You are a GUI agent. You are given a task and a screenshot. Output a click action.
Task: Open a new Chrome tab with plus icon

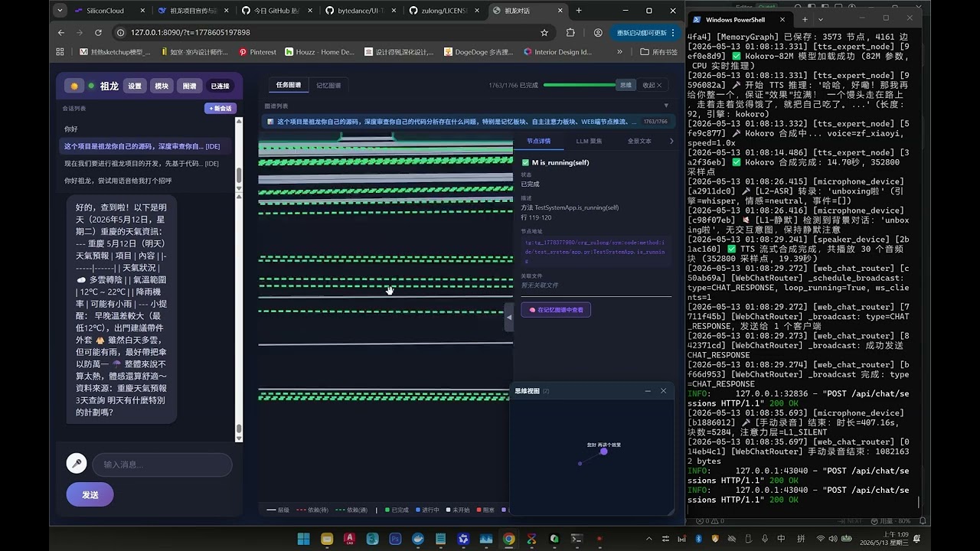tap(579, 11)
